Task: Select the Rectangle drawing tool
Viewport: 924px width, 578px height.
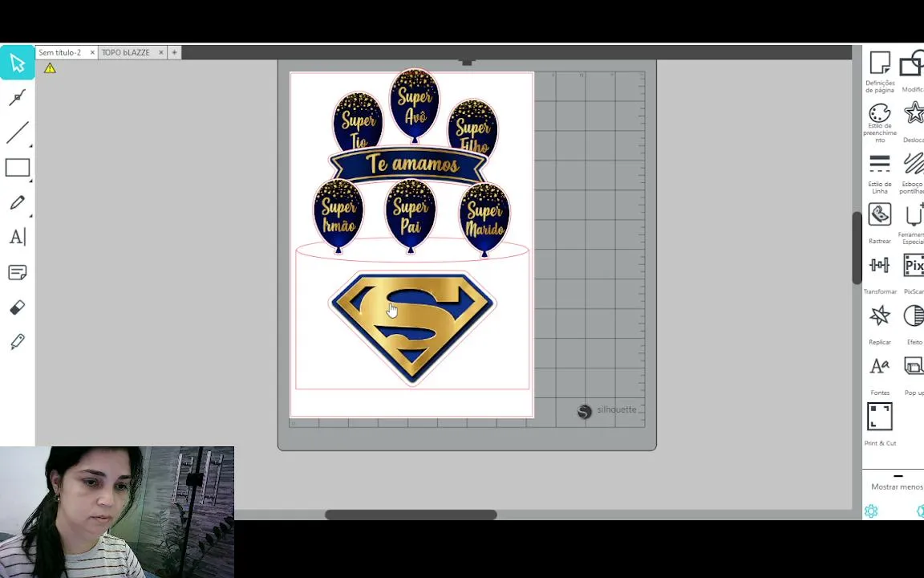Action: pyautogui.click(x=17, y=168)
